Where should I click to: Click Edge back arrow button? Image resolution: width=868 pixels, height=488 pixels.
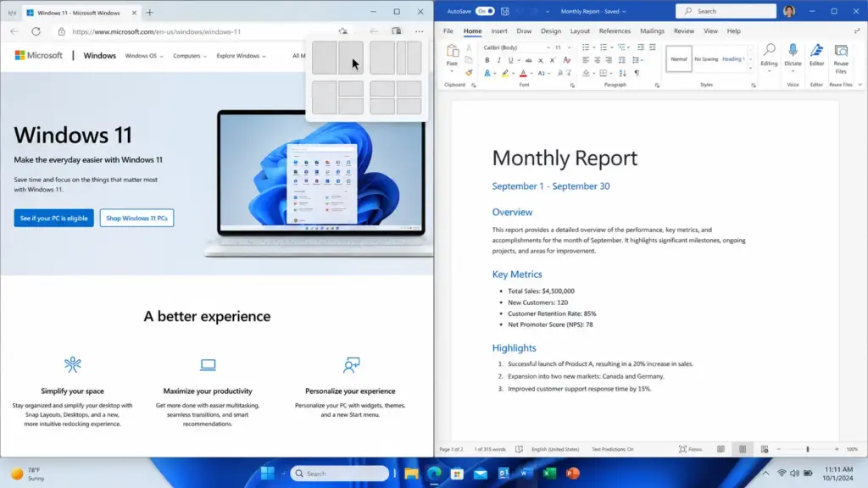[14, 31]
